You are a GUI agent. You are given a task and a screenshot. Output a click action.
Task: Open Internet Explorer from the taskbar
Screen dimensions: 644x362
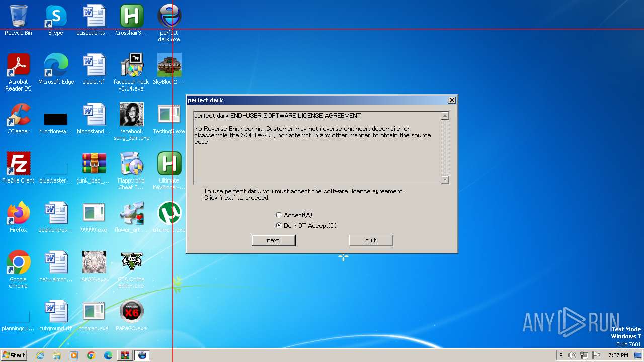[40, 355]
